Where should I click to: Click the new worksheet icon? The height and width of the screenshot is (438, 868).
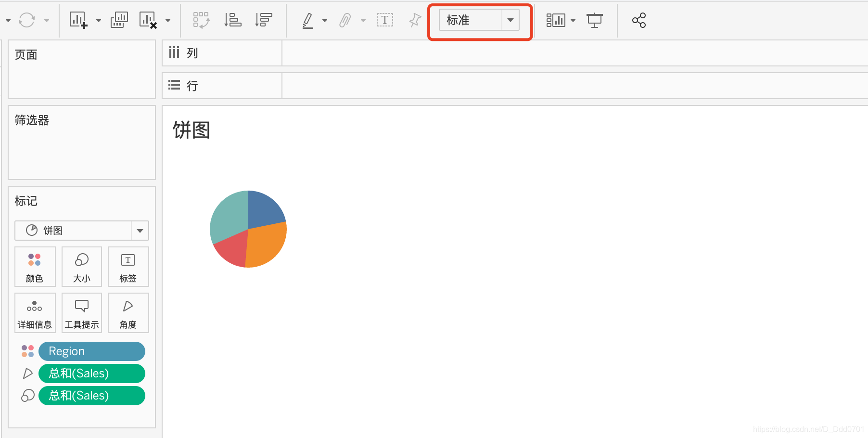pyautogui.click(x=78, y=20)
